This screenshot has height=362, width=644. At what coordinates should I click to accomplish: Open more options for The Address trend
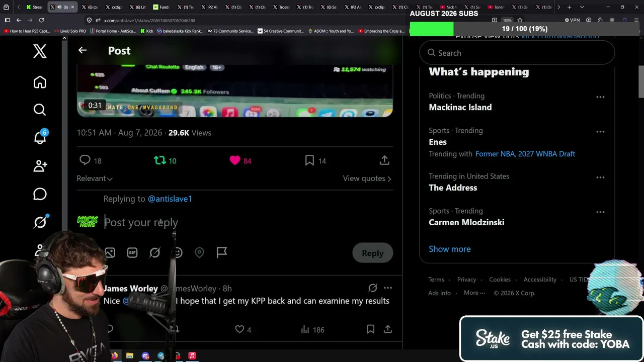[600, 177]
